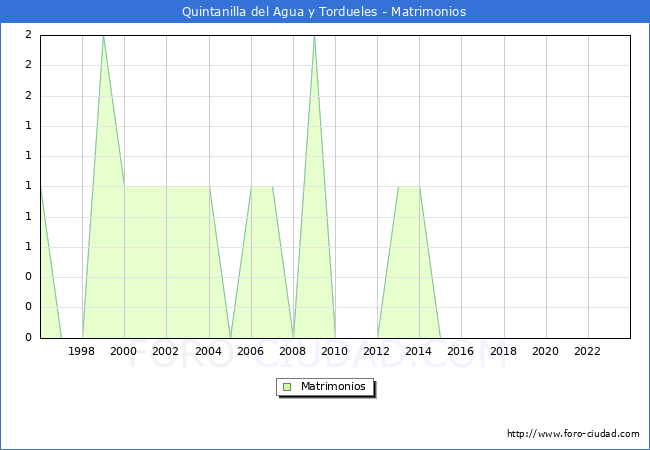Select the 2012 x-axis label
650x450 pixels.
(x=376, y=351)
